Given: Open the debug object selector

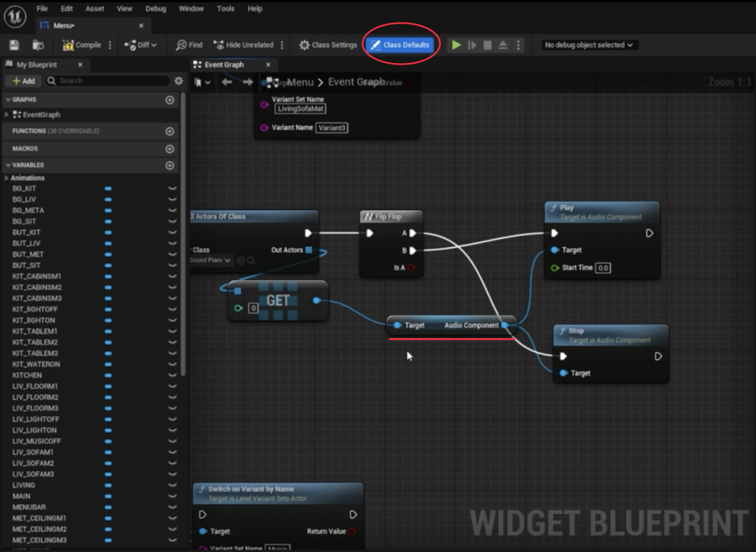Looking at the screenshot, I should (588, 45).
